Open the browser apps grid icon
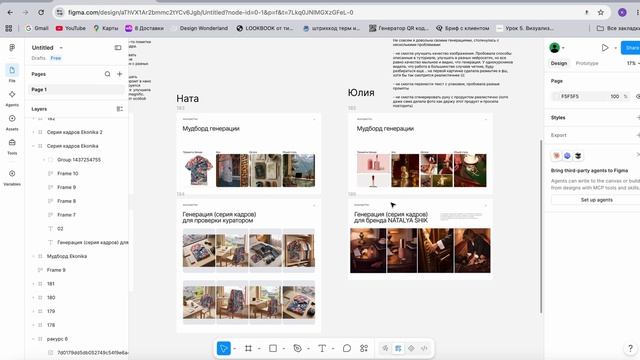Screen dimensions: 640x360 point(9,28)
